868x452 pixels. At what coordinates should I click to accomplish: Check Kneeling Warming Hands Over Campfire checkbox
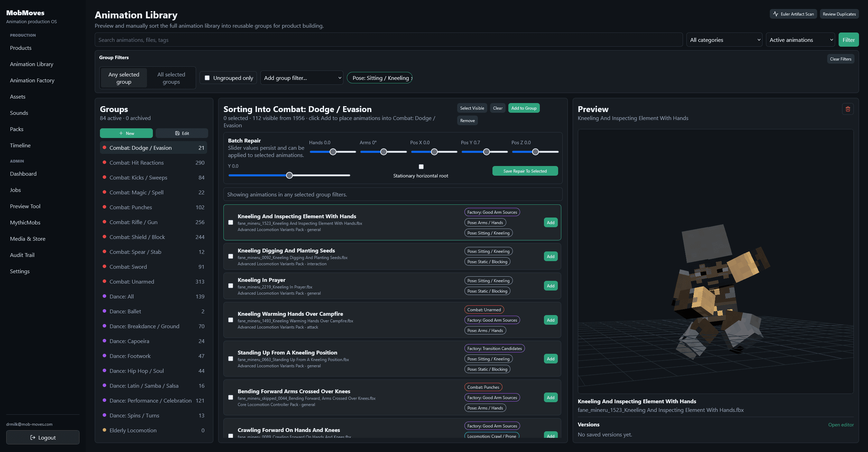pos(231,320)
